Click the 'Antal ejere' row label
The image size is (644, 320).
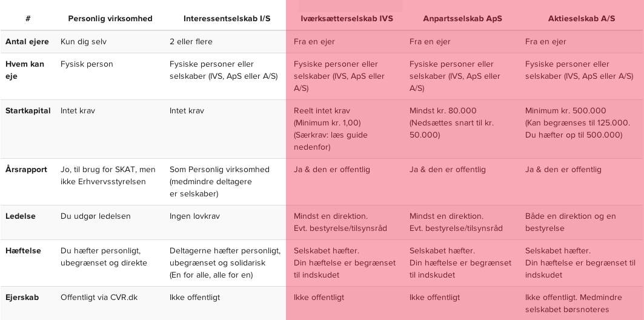tap(24, 42)
